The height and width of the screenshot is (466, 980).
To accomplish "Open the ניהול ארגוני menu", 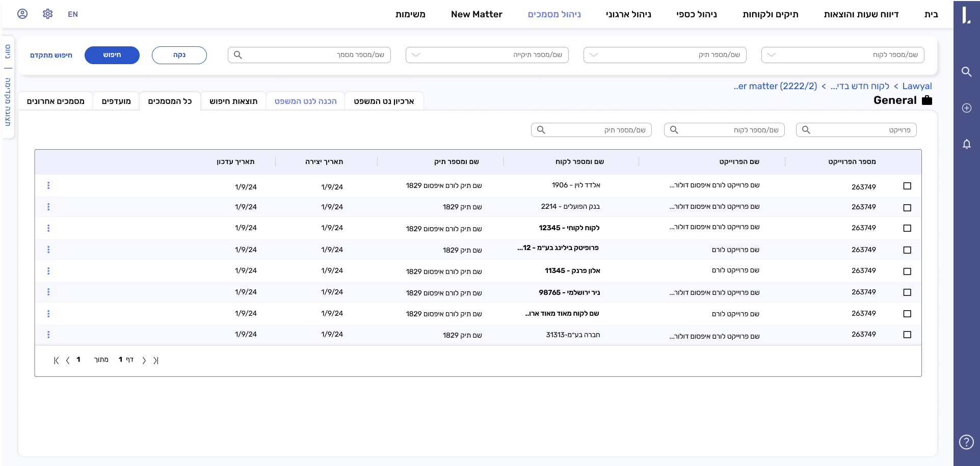I will tap(628, 14).
